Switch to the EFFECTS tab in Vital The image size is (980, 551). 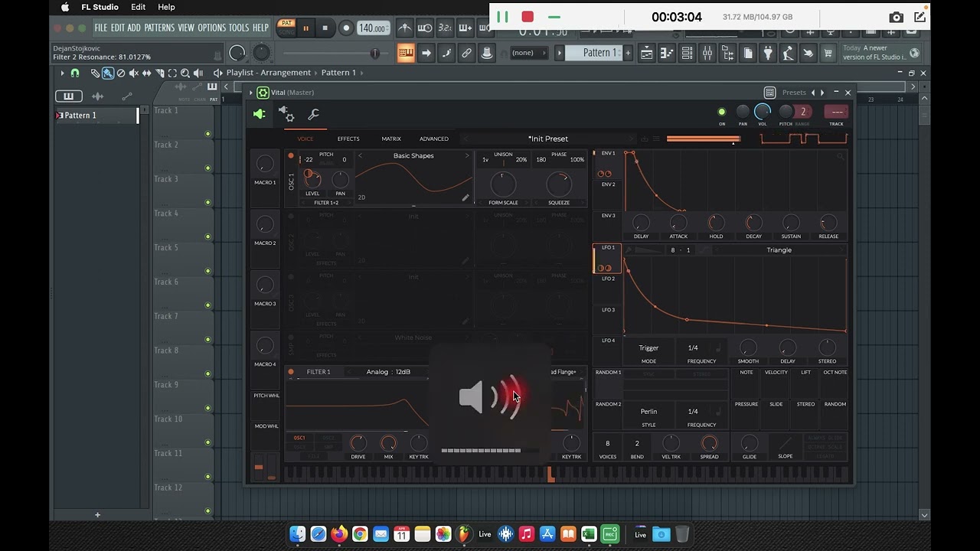pos(348,139)
